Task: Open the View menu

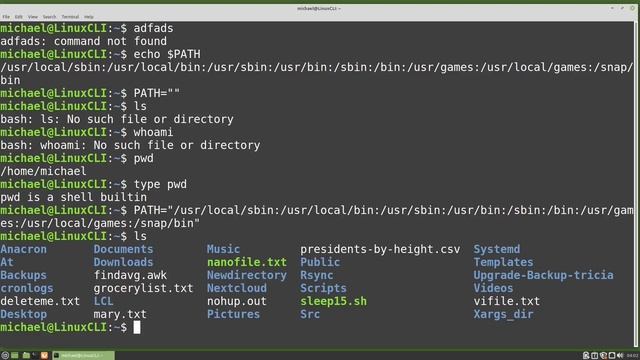Action: click(x=33, y=17)
